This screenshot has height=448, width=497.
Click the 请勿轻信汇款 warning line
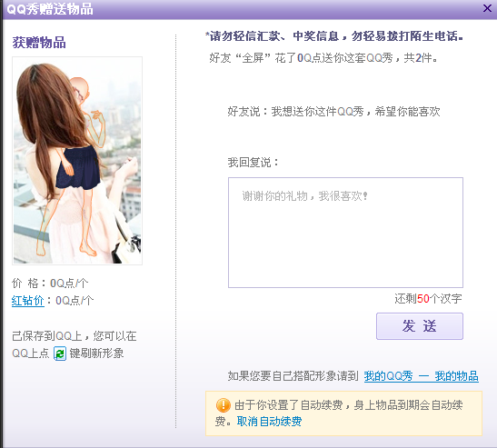pyautogui.click(x=334, y=36)
